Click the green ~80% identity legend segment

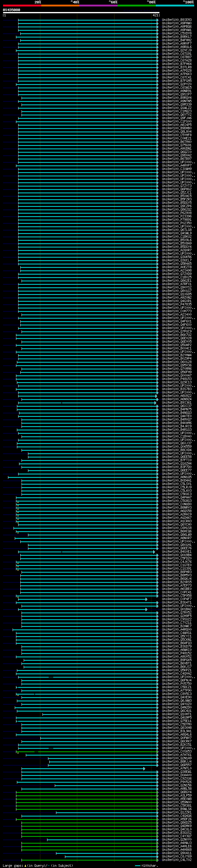point(137,6)
